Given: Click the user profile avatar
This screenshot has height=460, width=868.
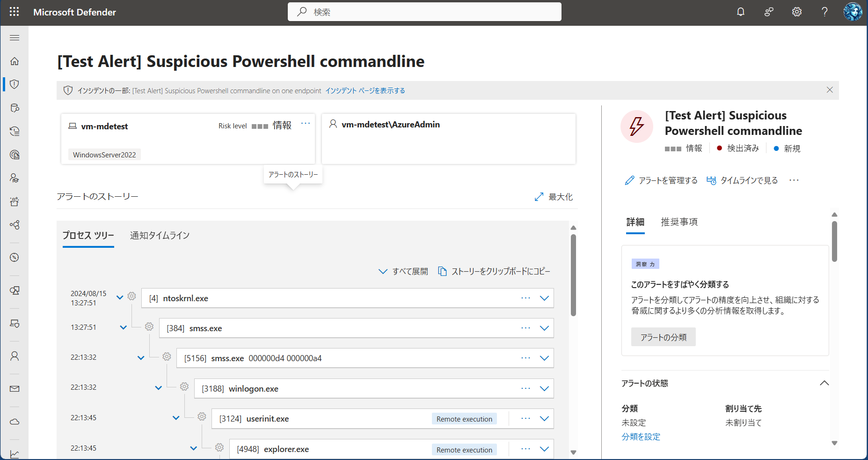Looking at the screenshot, I should (852, 12).
